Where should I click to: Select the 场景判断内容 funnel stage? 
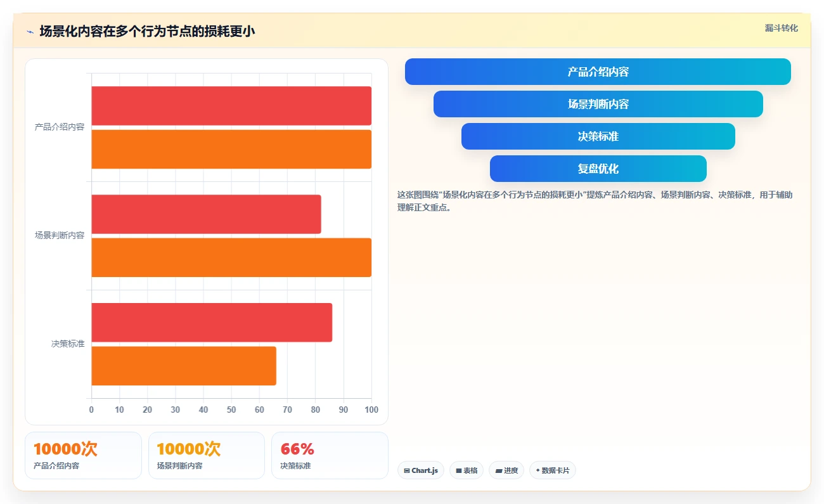pos(598,104)
